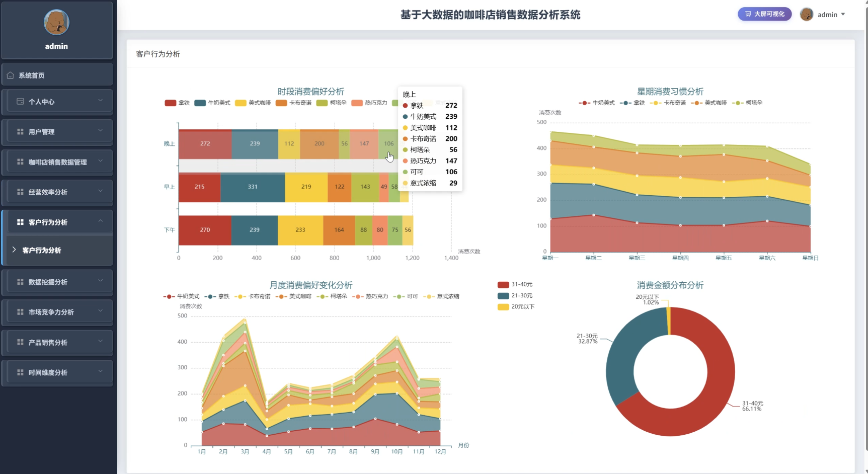Image resolution: width=868 pixels, height=474 pixels.
Task: Click the small admin avatar in the header
Action: [807, 15]
